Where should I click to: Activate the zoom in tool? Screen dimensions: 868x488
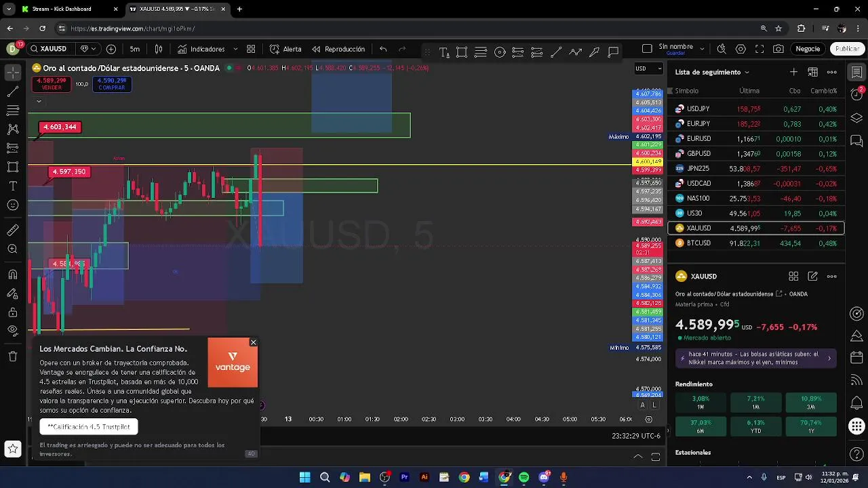tap(12, 249)
